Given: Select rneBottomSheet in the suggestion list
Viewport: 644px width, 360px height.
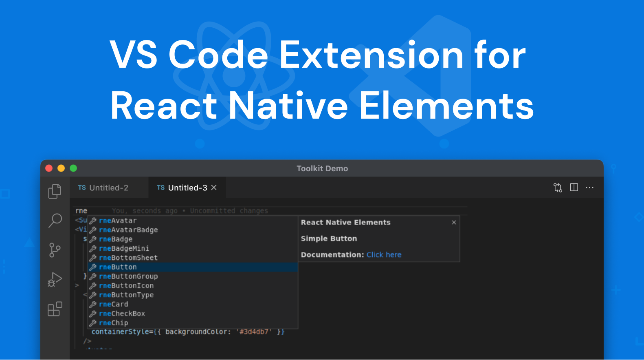Looking at the screenshot, I should [x=128, y=258].
